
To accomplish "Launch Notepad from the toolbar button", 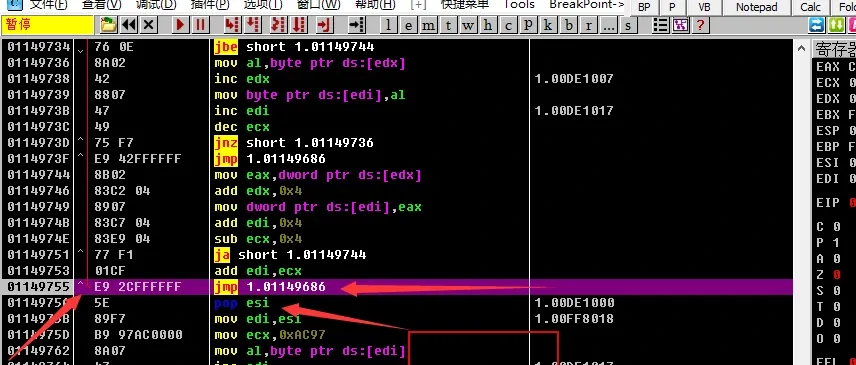I will [757, 7].
